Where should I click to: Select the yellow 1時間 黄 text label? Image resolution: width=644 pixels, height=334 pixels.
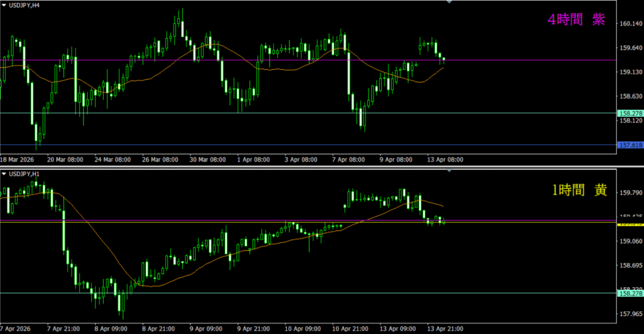576,191
